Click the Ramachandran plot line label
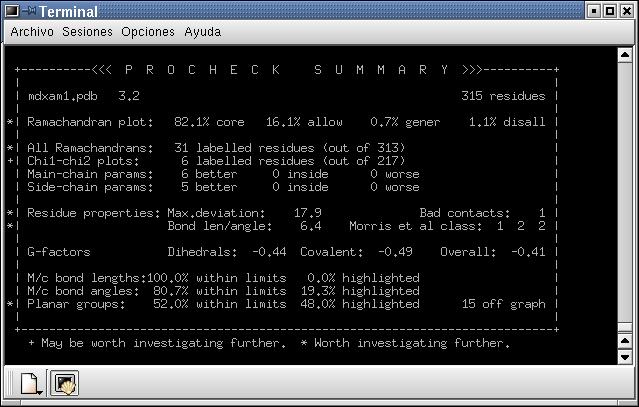The height and width of the screenshot is (407, 639). (90, 122)
